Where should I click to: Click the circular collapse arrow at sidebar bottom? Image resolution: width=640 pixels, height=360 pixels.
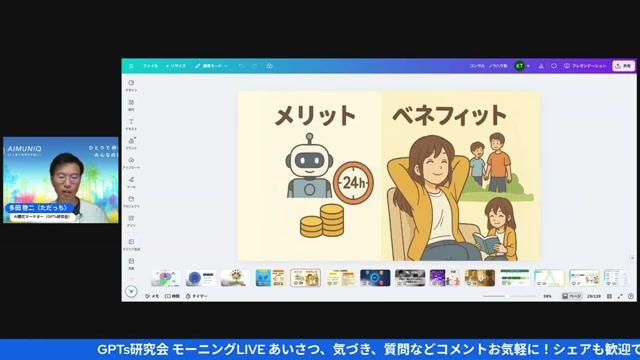click(131, 291)
